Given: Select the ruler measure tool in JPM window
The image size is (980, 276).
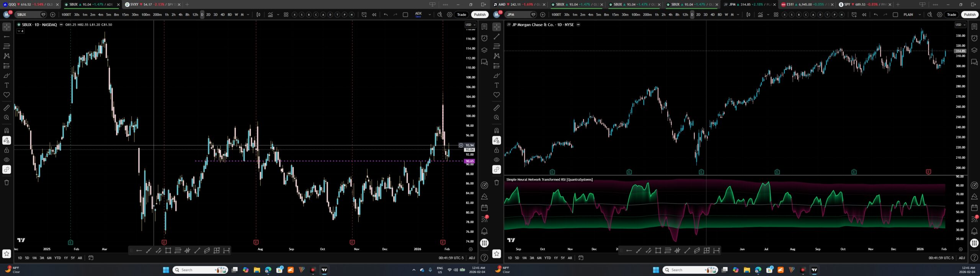Looking at the screenshot, I should click(x=497, y=108).
